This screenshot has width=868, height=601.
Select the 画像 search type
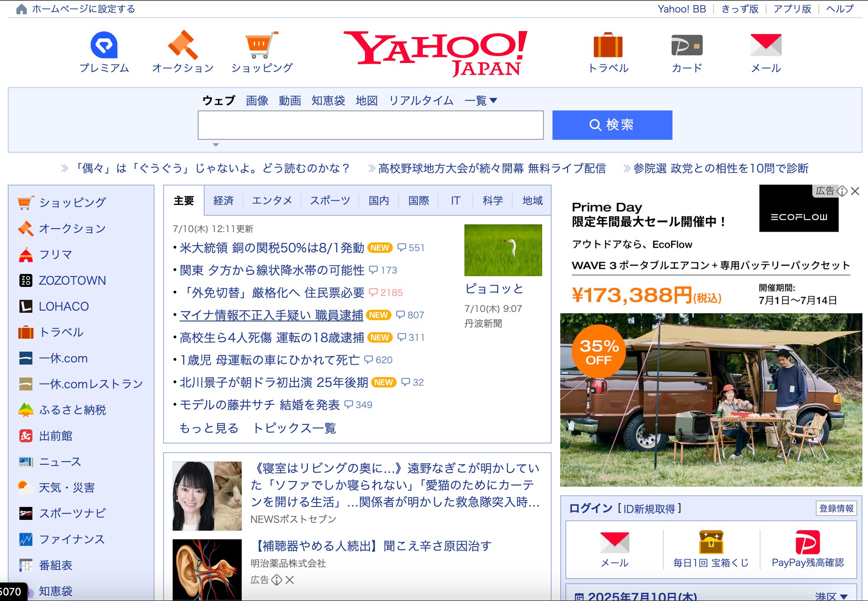click(x=257, y=101)
